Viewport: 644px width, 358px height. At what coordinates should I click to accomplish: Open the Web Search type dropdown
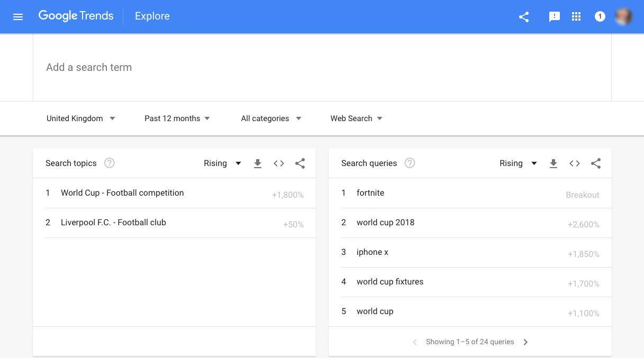click(x=356, y=118)
